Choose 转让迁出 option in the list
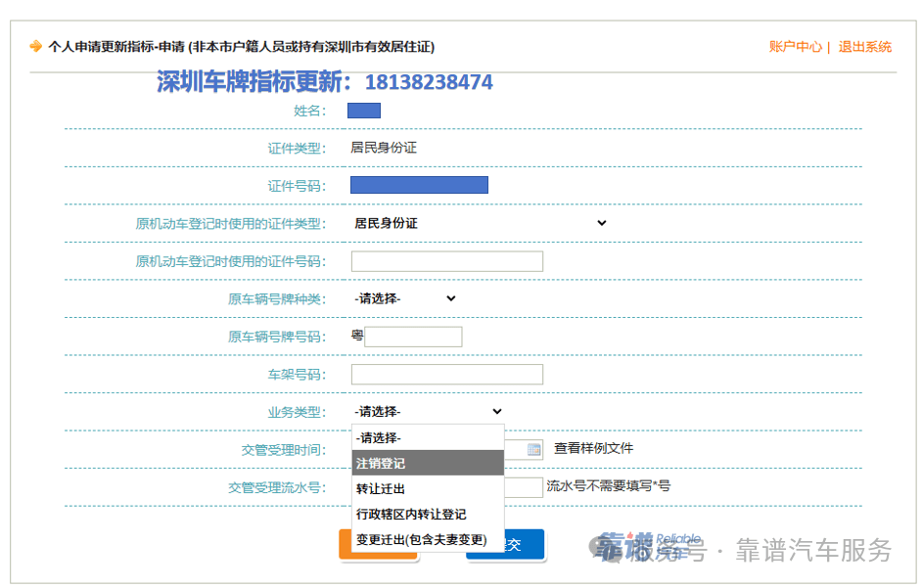The height and width of the screenshot is (588, 922). pyautogui.click(x=428, y=488)
